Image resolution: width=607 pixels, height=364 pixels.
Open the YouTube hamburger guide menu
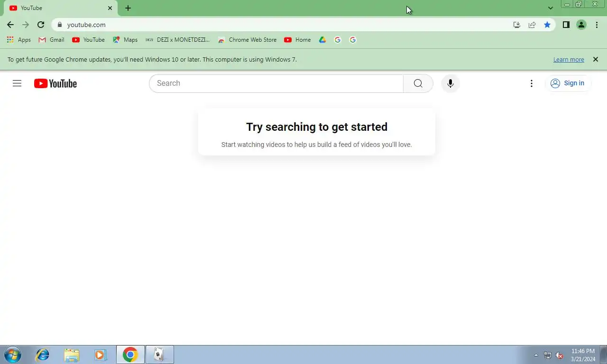[17, 83]
